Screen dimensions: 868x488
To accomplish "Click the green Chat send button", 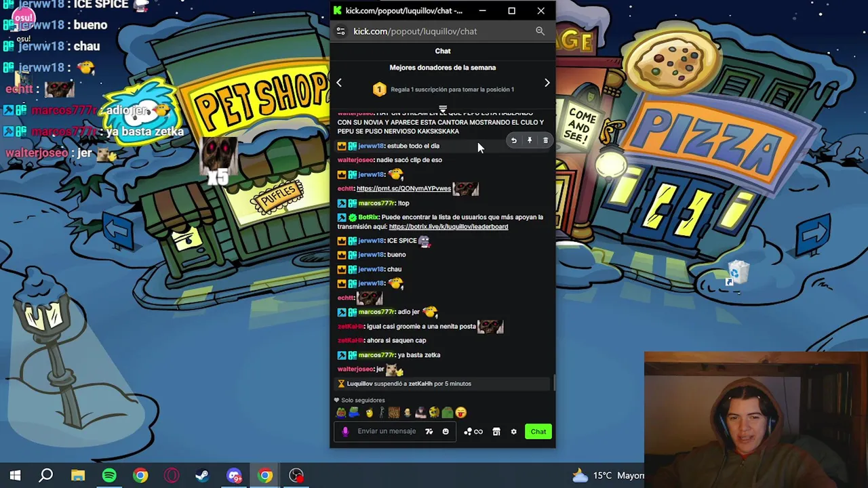I will click(x=538, y=432).
